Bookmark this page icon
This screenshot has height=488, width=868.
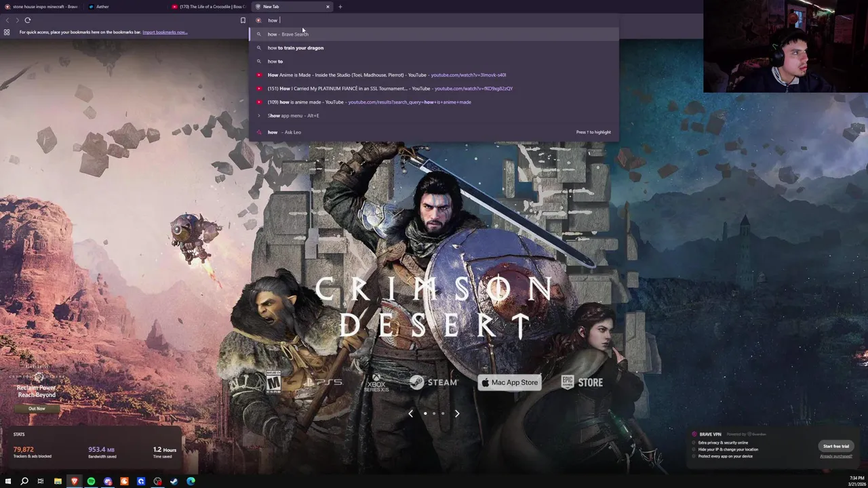click(243, 20)
